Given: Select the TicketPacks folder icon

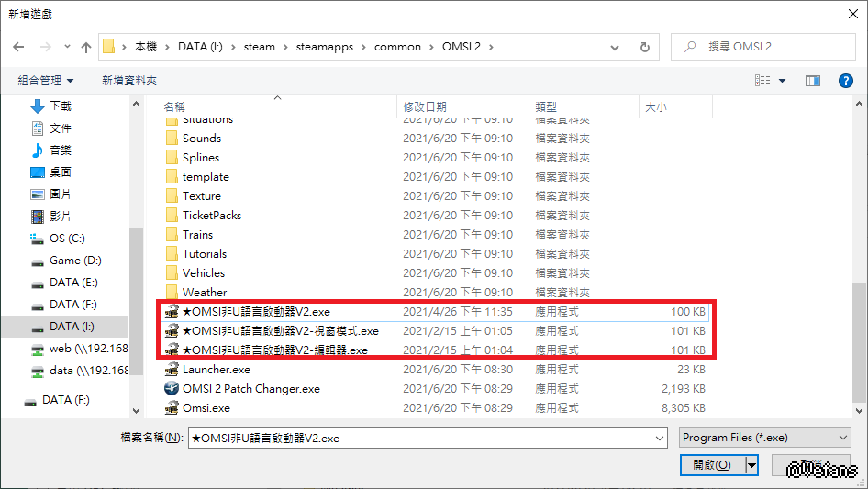Looking at the screenshot, I should (172, 216).
